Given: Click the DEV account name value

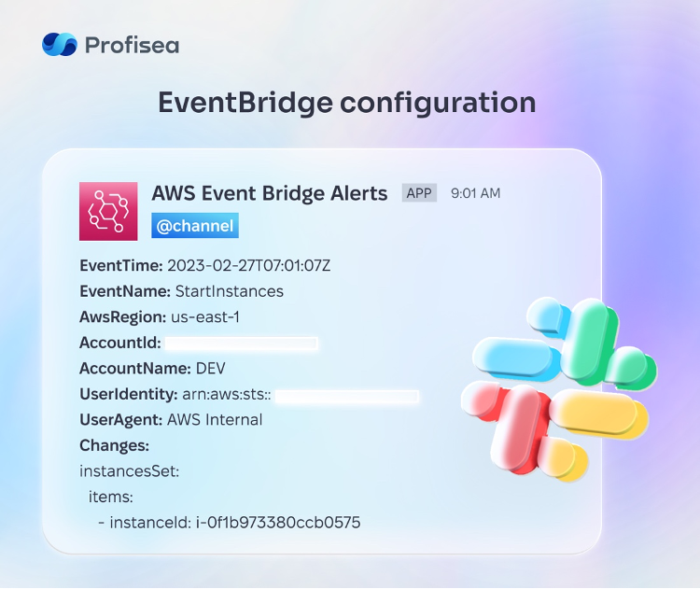Looking at the screenshot, I should point(211,369).
